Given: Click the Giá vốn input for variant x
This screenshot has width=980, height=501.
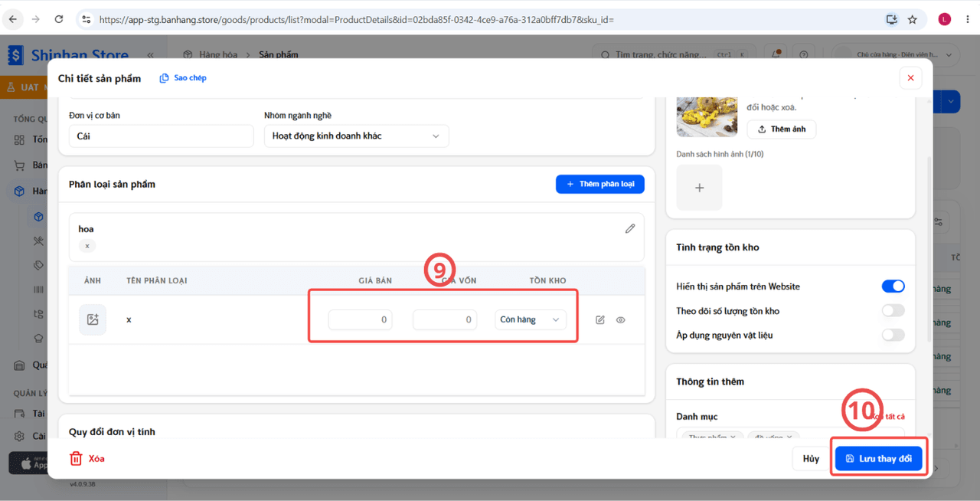Looking at the screenshot, I should coord(445,319).
